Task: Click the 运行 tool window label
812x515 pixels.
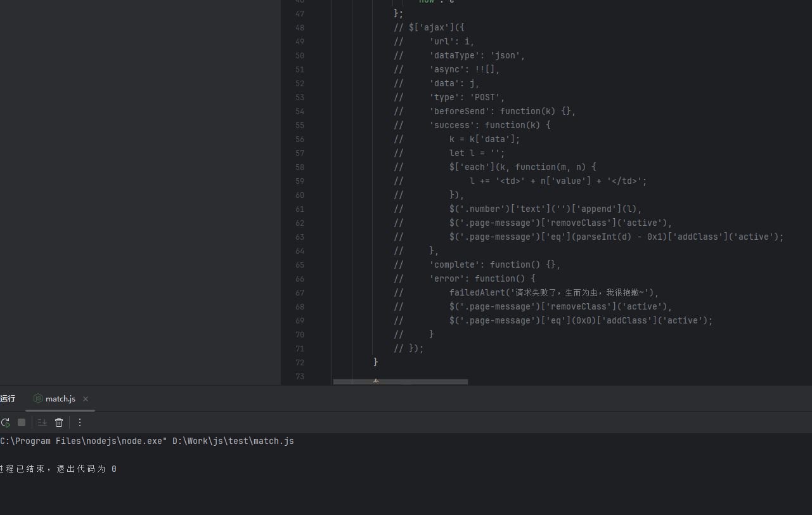Action: (x=8, y=399)
